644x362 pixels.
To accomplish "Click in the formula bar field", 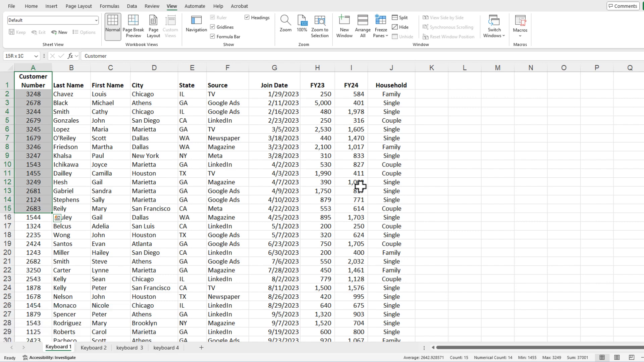I will 335,56.
